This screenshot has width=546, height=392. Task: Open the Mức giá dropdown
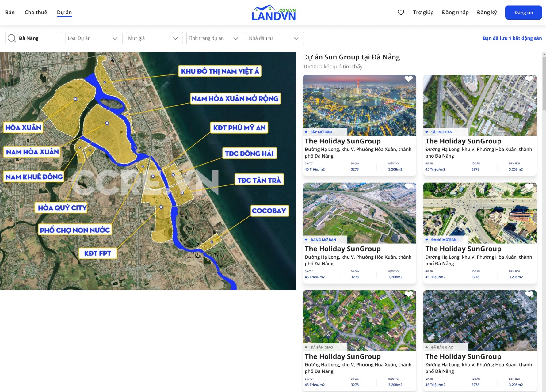coord(154,38)
